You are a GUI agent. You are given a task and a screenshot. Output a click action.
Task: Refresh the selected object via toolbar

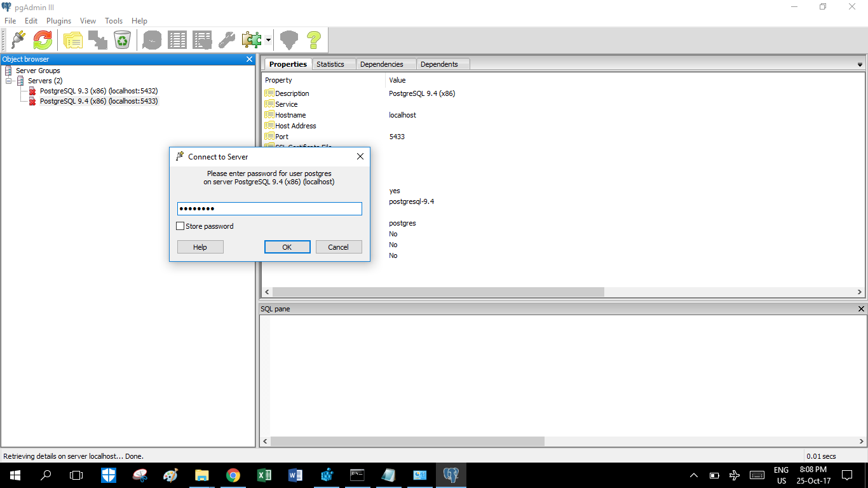[x=43, y=40]
